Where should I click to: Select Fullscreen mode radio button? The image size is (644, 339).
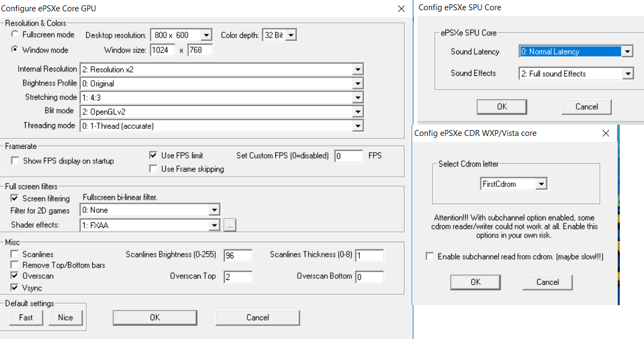tap(15, 34)
